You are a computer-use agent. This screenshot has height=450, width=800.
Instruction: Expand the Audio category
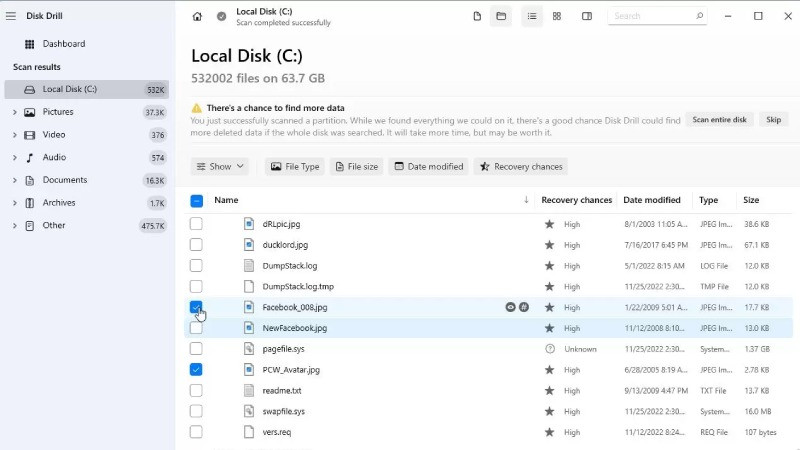tap(14, 158)
